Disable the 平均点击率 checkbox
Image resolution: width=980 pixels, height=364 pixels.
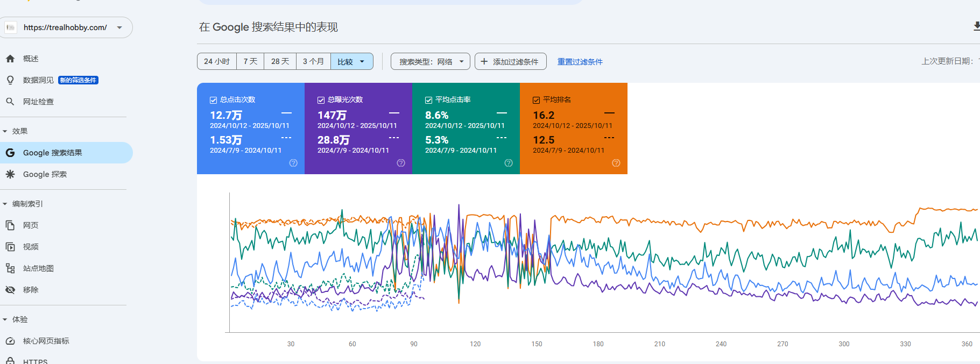pyautogui.click(x=428, y=100)
